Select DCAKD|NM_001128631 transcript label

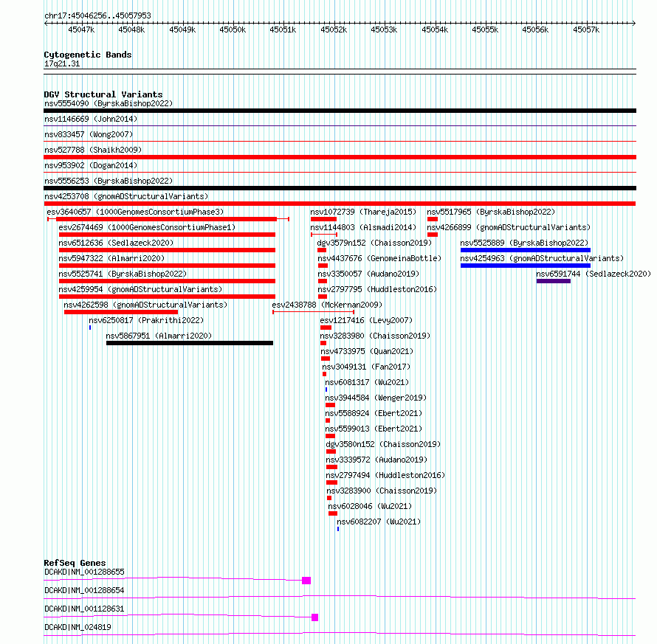point(84,609)
